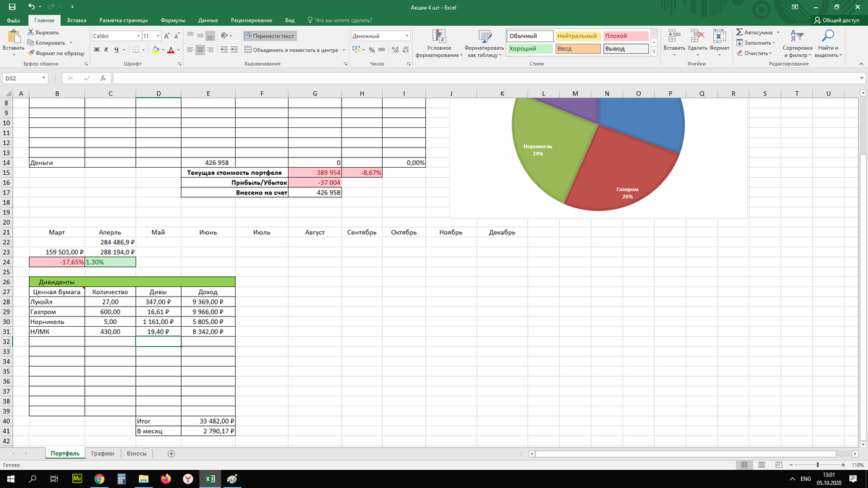This screenshot has width=868, height=488.
Task: Toggle Align Right horizontal alignment
Action: click(210, 50)
